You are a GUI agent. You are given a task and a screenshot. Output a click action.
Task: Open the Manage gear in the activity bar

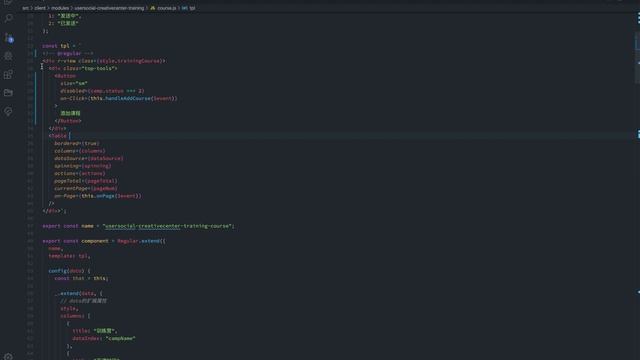pos(8,356)
